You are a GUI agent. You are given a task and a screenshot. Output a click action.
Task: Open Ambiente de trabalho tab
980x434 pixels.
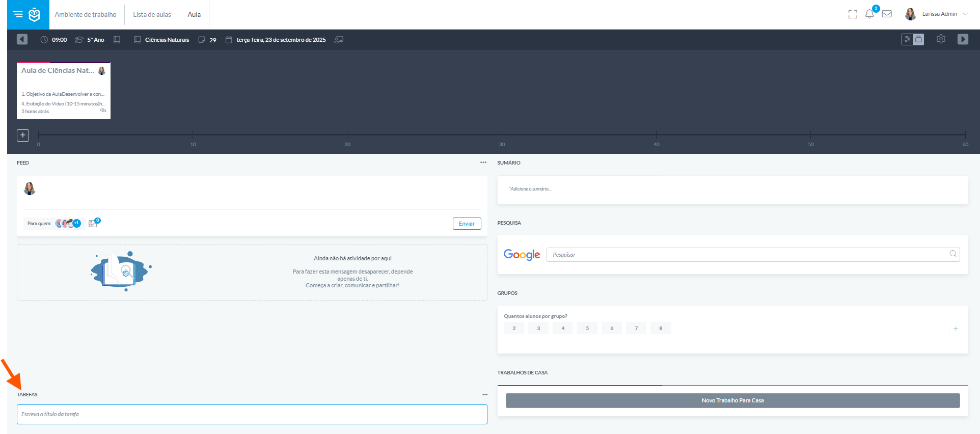(86, 14)
